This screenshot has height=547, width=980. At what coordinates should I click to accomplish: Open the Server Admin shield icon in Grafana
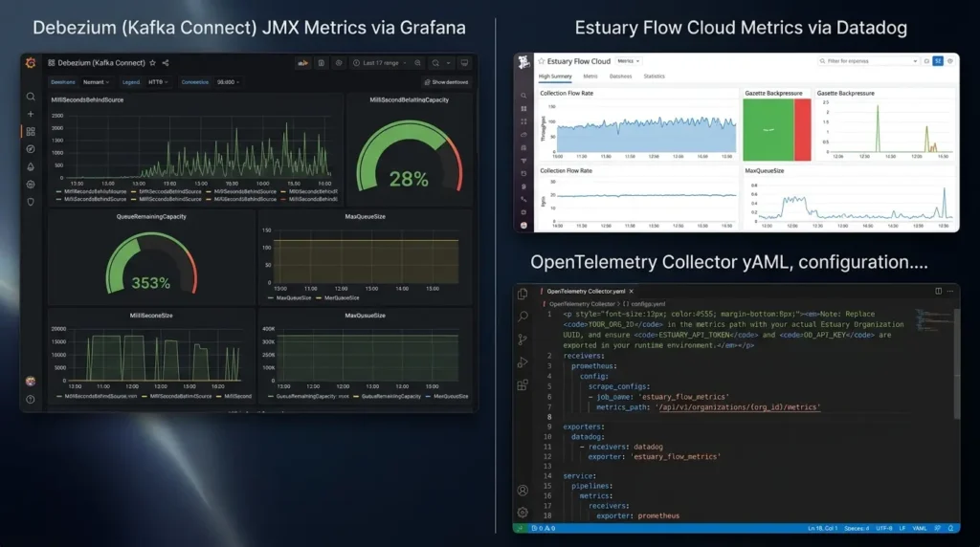(31, 202)
